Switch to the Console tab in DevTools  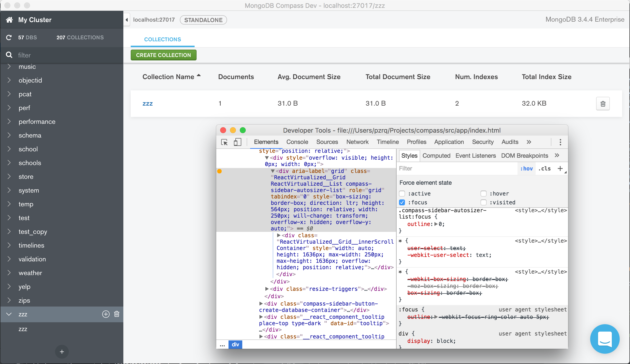297,142
